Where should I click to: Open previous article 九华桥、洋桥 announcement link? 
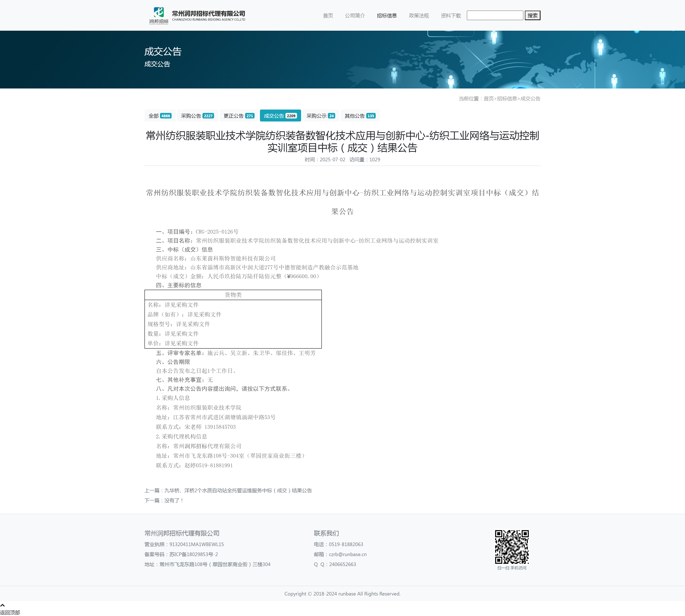click(x=238, y=490)
